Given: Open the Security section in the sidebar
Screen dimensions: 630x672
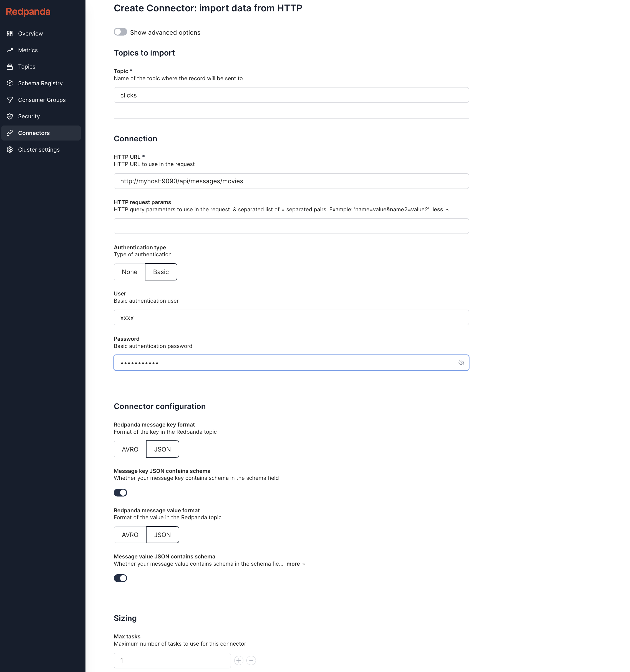Looking at the screenshot, I should (29, 116).
